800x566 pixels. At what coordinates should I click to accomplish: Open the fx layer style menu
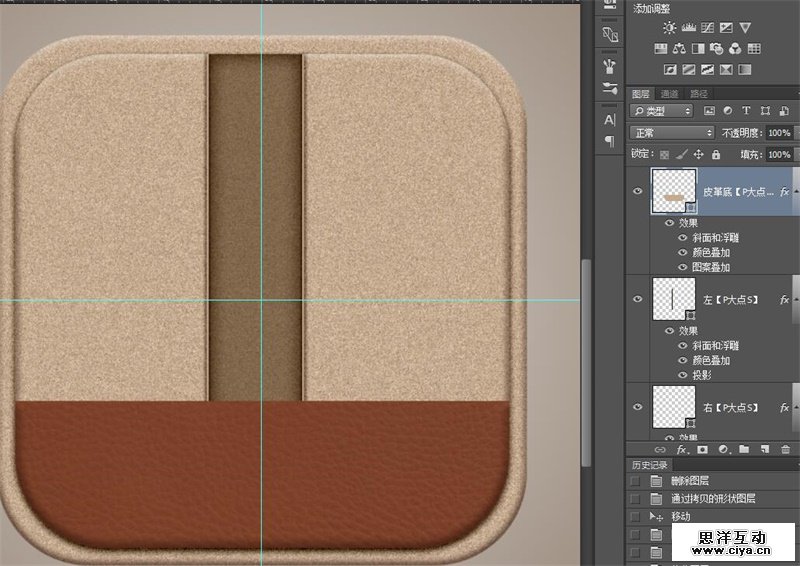coord(682,450)
